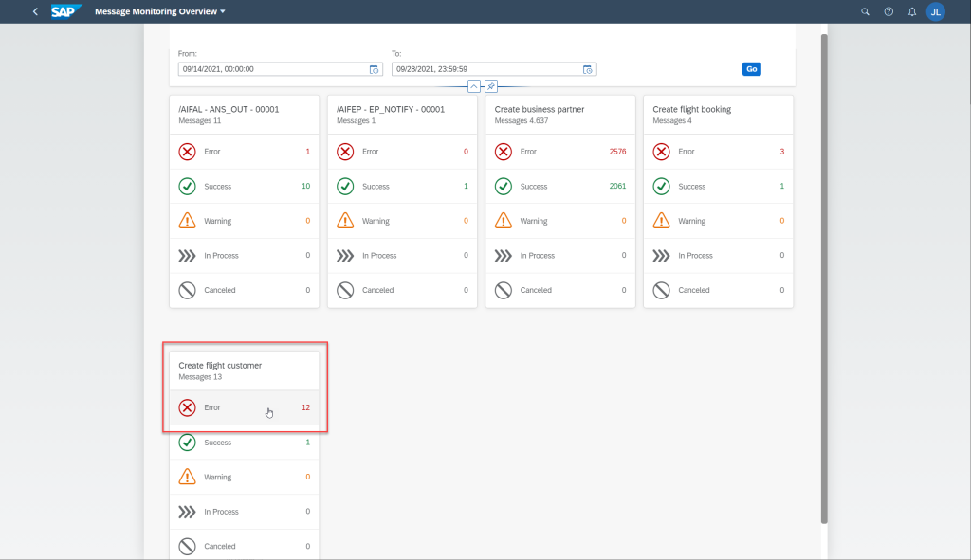Select Warning icon in /AIFEP - EP_NOTIFY card
The image size is (971, 560).
click(x=345, y=221)
